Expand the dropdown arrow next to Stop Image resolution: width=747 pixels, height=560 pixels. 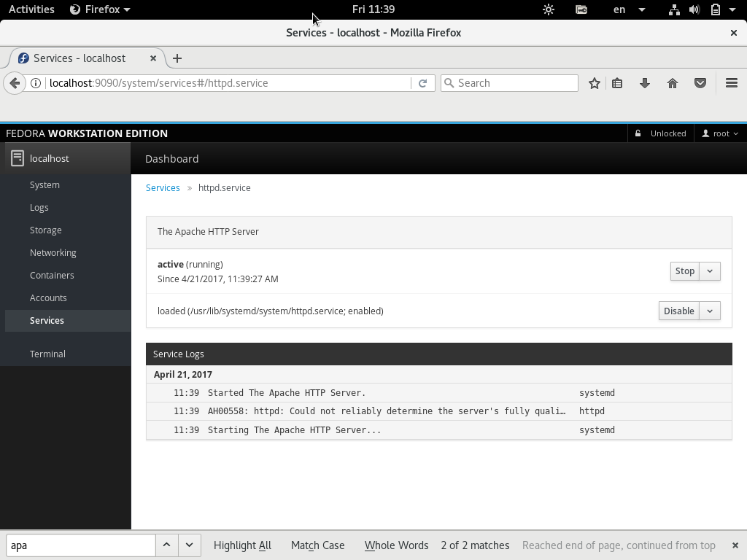(x=710, y=271)
